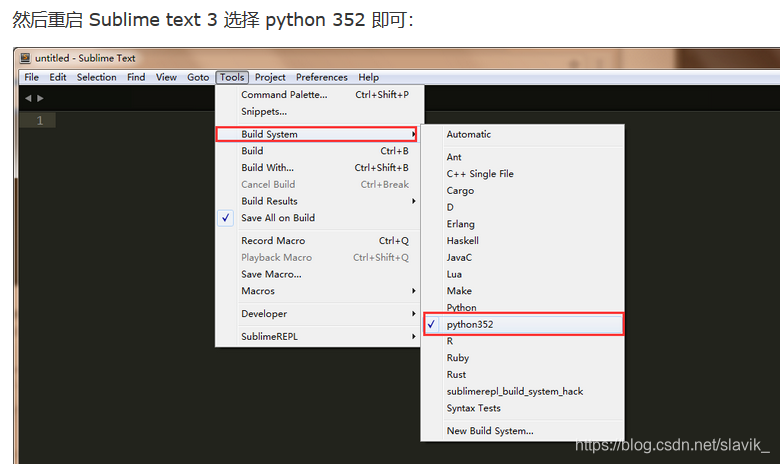Open the Edit menu
The image size is (780, 464).
pos(58,77)
